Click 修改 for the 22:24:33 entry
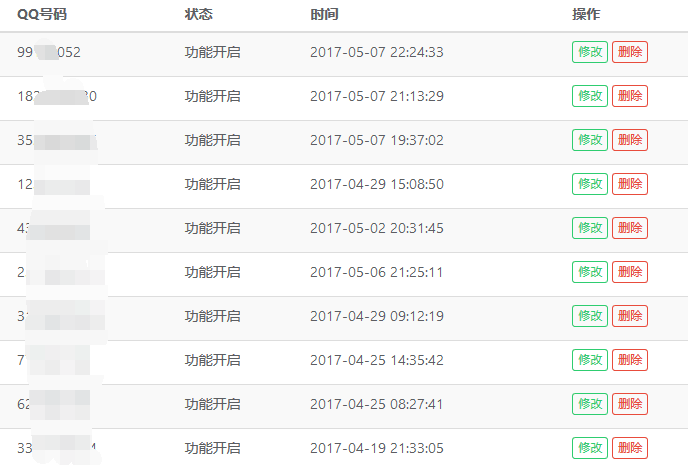Screen dimensions: 688x476 (590, 52)
